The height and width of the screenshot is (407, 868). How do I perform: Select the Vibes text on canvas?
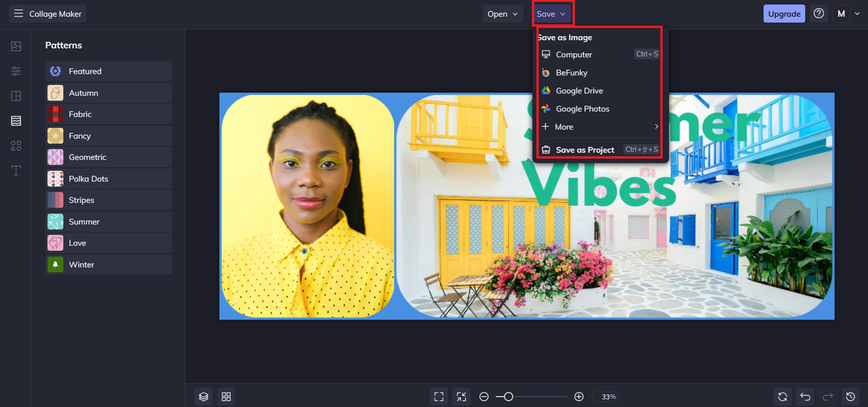tap(600, 183)
